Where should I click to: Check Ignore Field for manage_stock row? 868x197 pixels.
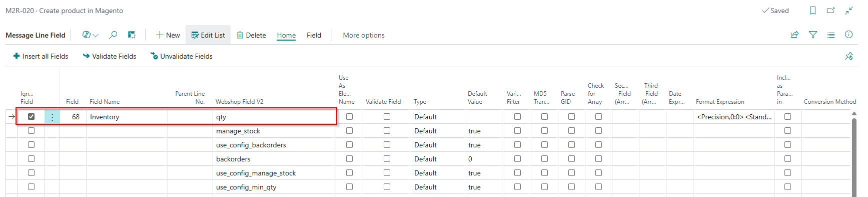pyautogui.click(x=31, y=131)
